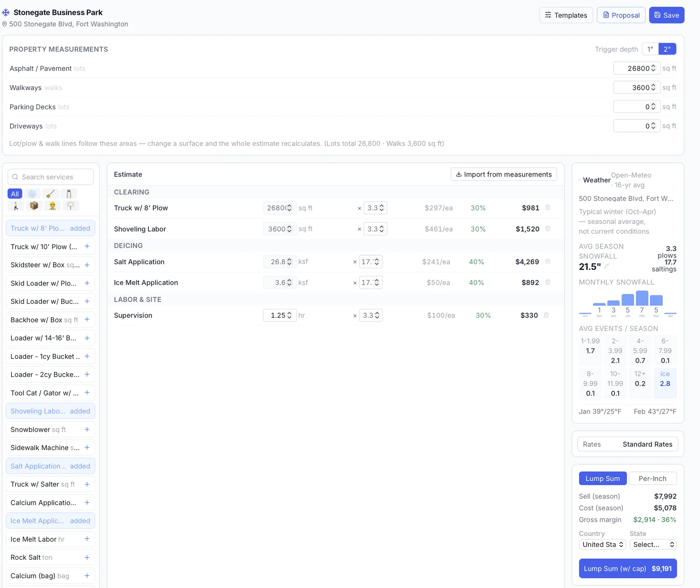
Task: Select the signpost service filter
Action: (70, 206)
